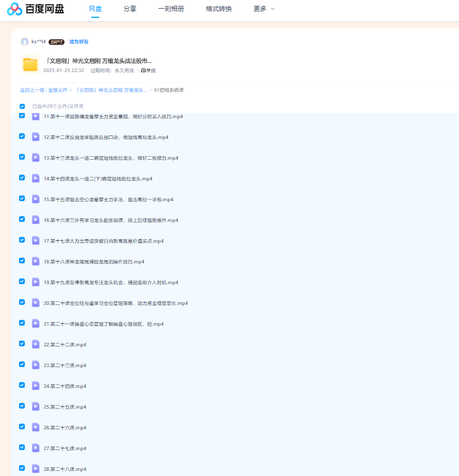Click video icon for file 13.第十三课
The width and height of the screenshot is (459, 476).
[x=36, y=157]
